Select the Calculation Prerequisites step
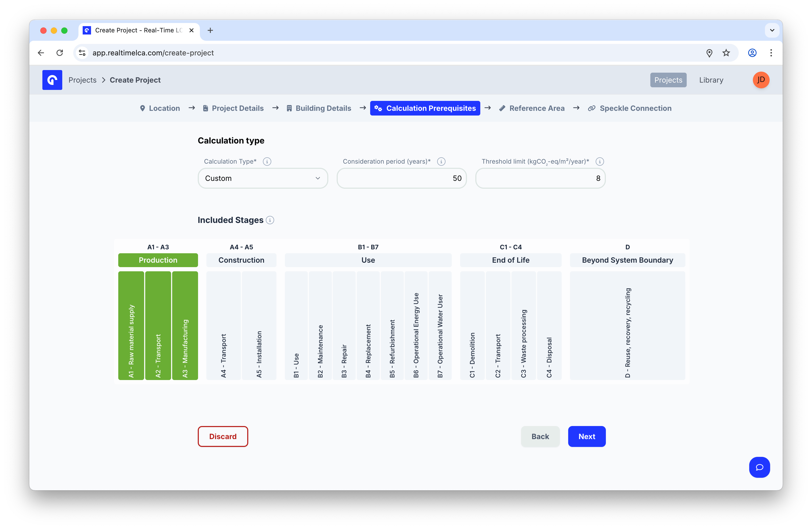The height and width of the screenshot is (529, 812). 425,108
